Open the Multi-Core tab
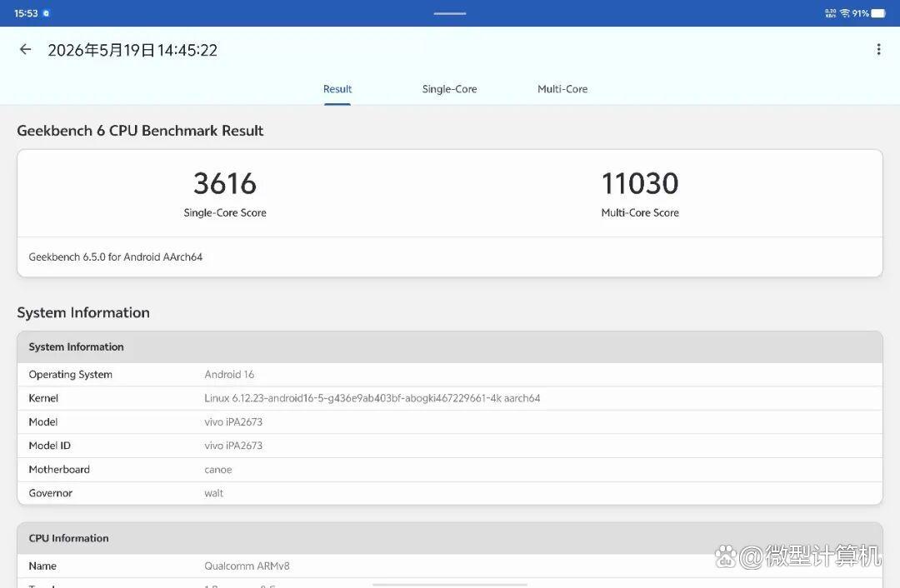This screenshot has width=900, height=588. (x=562, y=89)
